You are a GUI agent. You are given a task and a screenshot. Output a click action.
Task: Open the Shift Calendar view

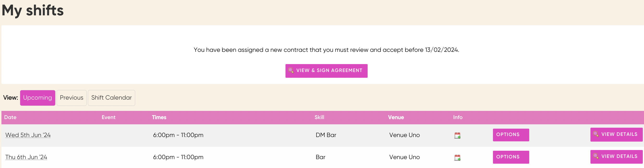[111, 98]
